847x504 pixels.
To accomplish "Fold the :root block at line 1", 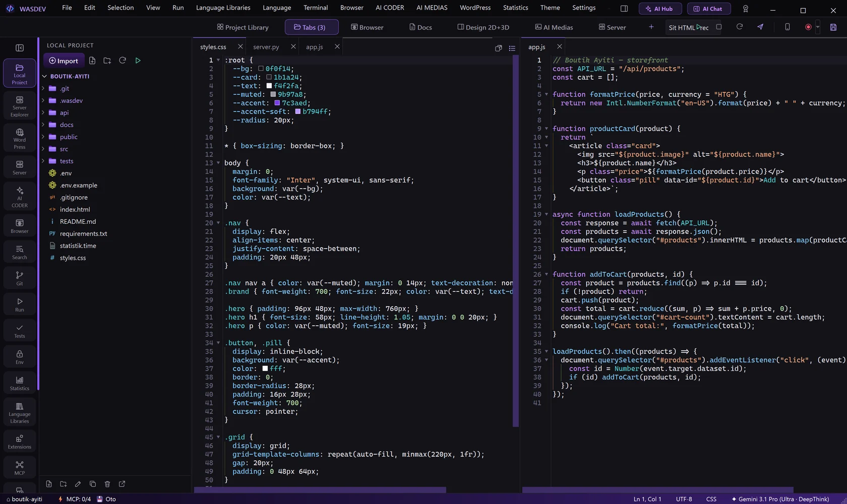I will pos(218,60).
